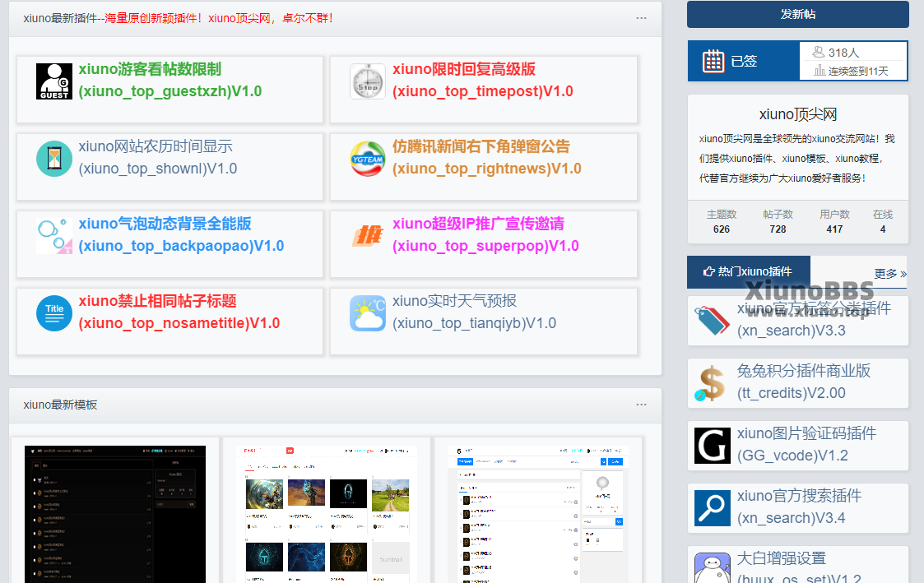Open xiuno实时天气预报 plugin link
924x583 pixels.
[x=475, y=312]
